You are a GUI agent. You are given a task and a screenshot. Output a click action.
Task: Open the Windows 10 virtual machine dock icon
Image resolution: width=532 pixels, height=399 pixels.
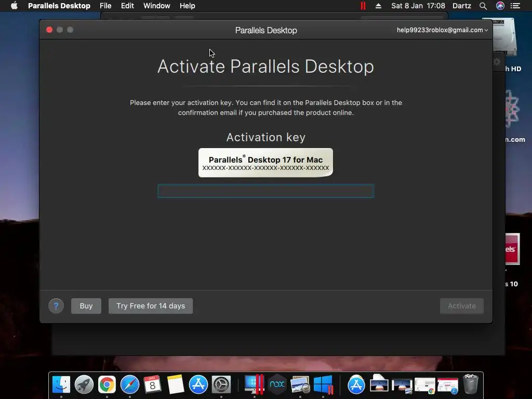point(323,384)
